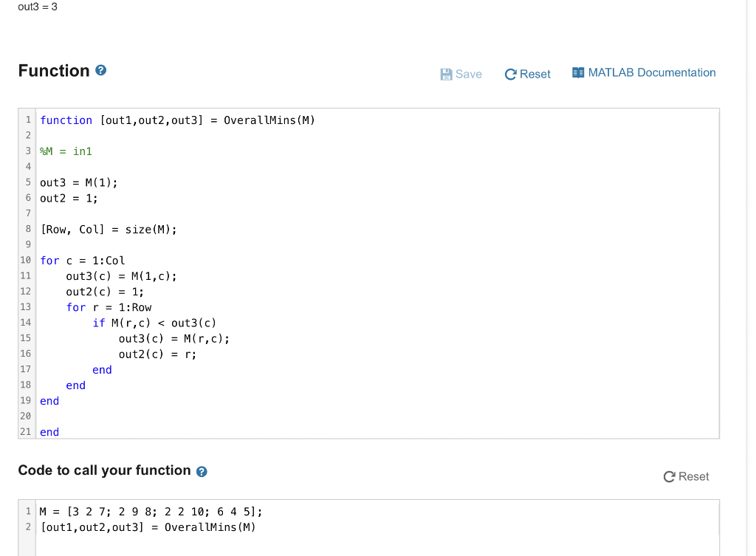Click the MATLAB Documentation book icon

click(577, 73)
